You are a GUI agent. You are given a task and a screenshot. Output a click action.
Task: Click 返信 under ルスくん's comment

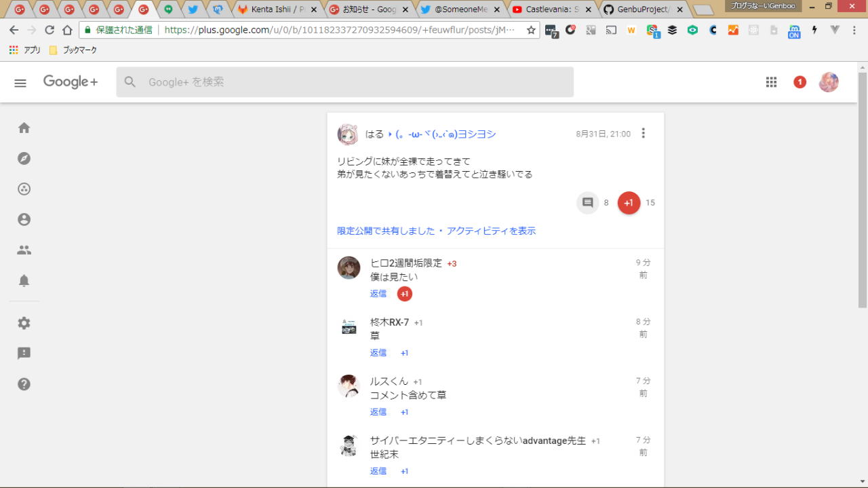coord(378,412)
